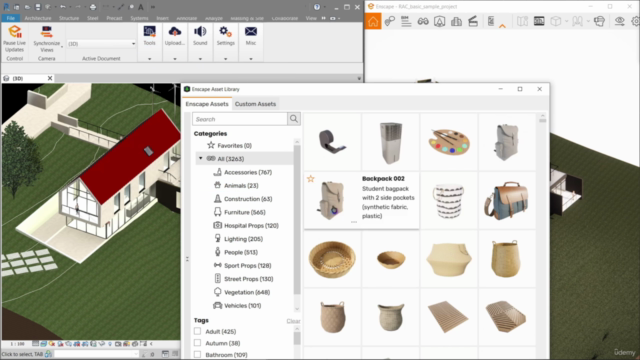Click the orange Home icon in Enscape
Screen dimensions: 640x360
[373, 21]
